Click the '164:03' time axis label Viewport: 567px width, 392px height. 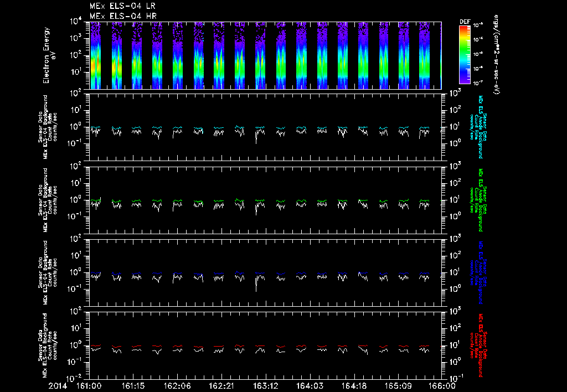[310, 386]
